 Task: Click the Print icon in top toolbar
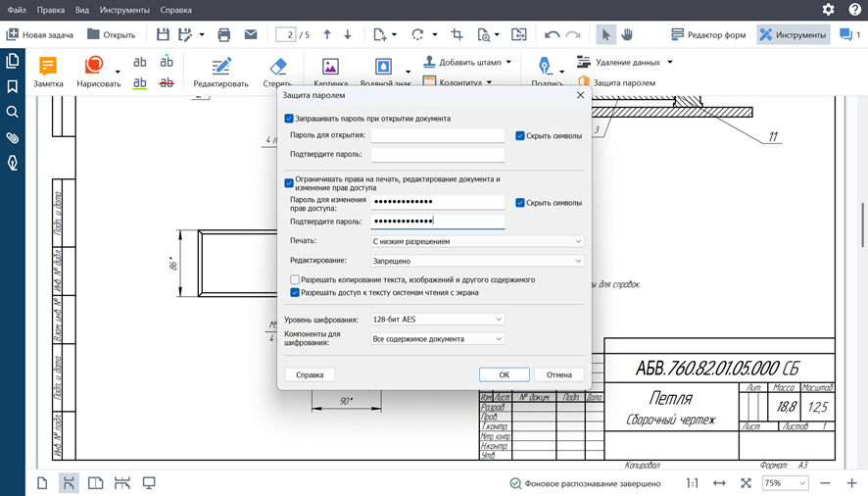pos(223,34)
